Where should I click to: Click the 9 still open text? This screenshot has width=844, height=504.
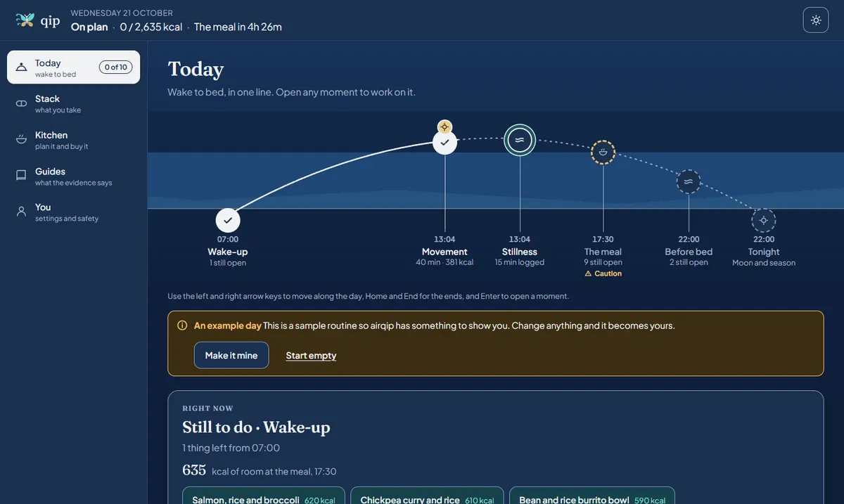click(x=603, y=262)
